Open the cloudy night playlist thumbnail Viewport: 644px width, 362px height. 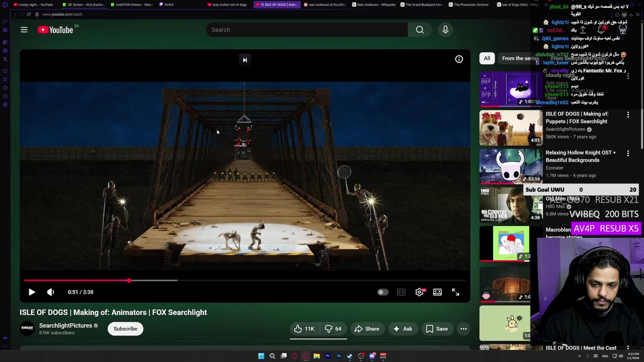(511, 89)
